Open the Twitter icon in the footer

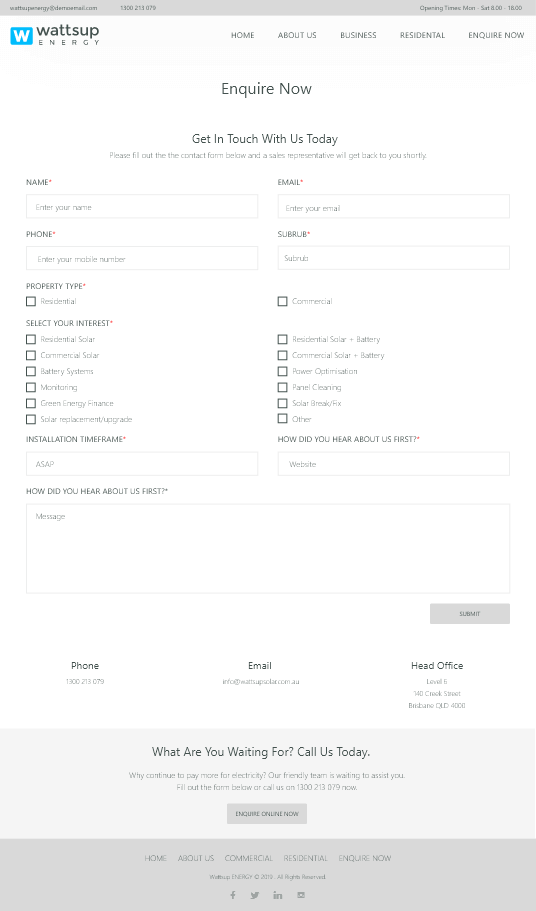tap(255, 895)
